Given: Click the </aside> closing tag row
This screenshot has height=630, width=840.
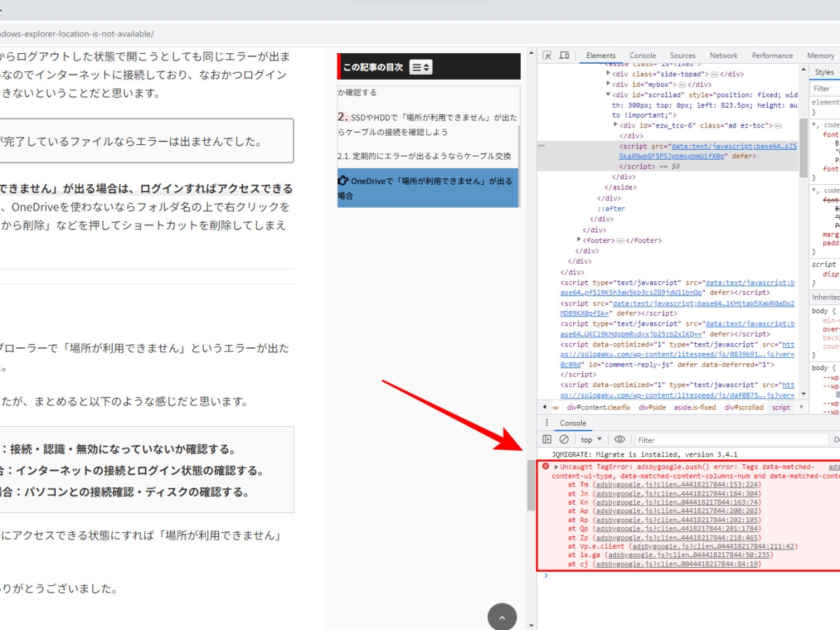Looking at the screenshot, I should (620, 187).
